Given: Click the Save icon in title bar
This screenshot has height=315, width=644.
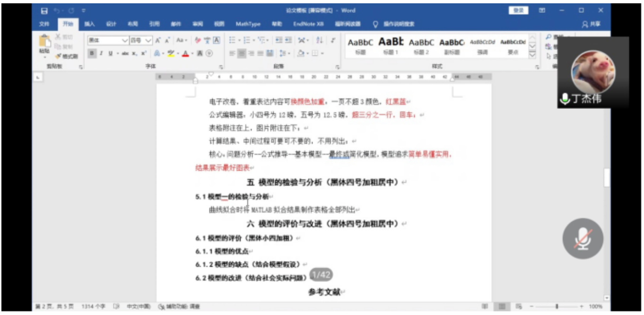Looking at the screenshot, I should (44, 10).
